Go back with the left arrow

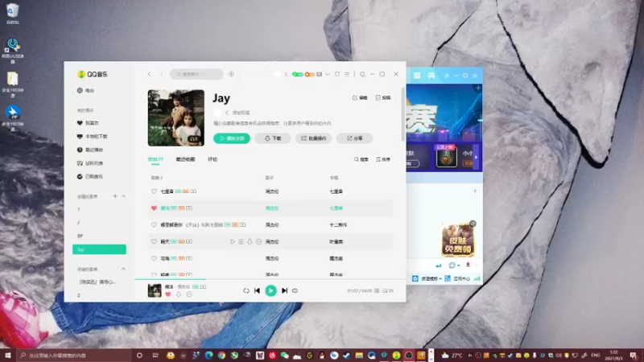coord(149,74)
